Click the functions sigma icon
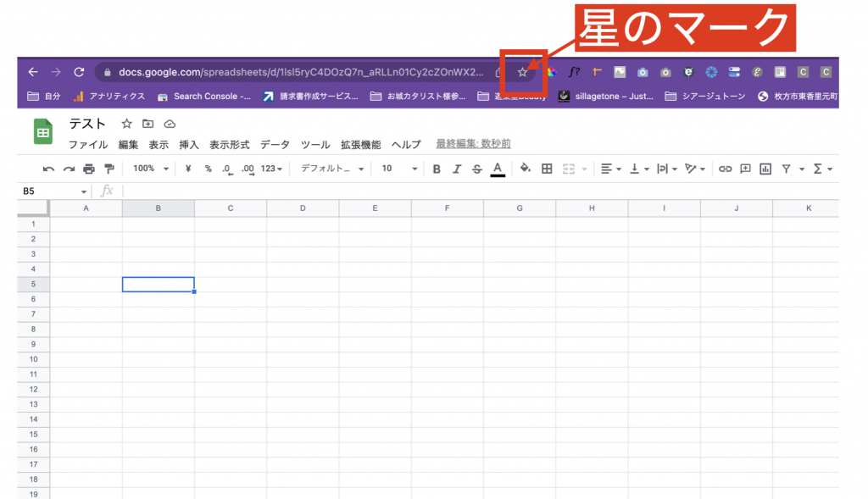The height and width of the screenshot is (499, 868). 818,169
